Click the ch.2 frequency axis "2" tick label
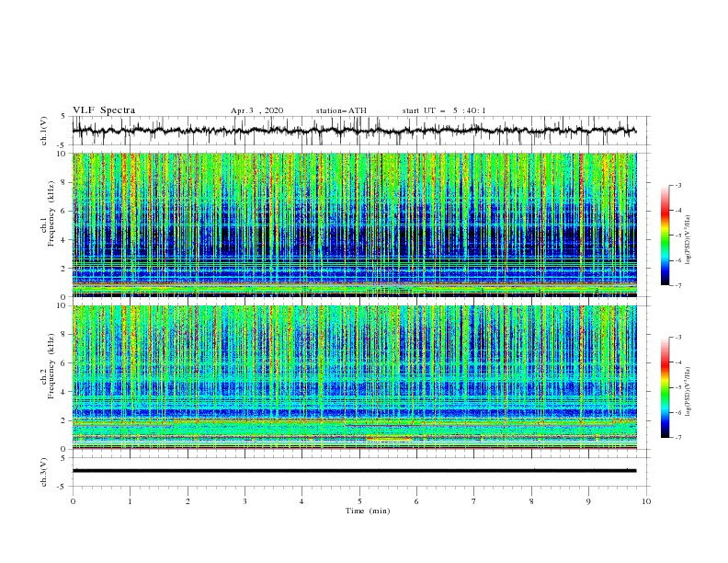 pyautogui.click(x=63, y=420)
